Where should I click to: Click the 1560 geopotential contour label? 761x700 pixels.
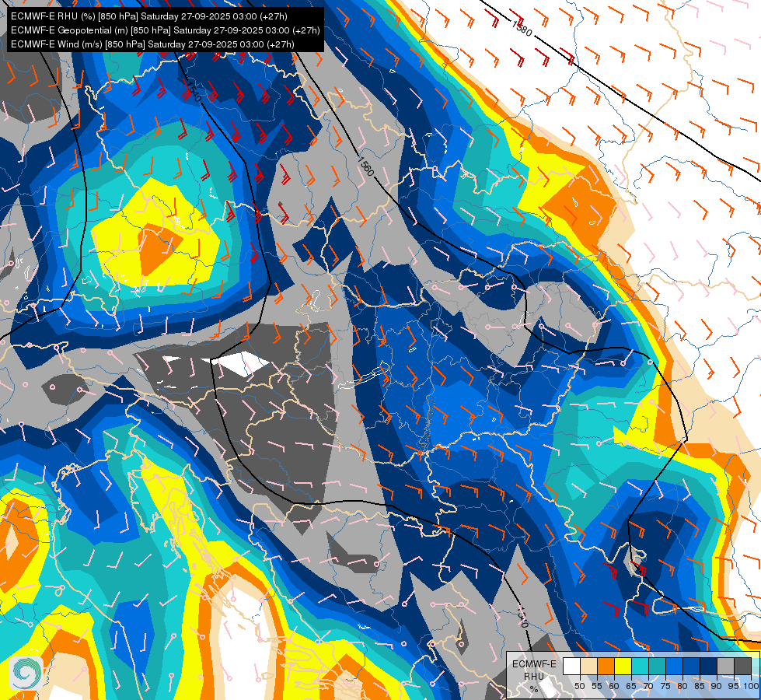click(366, 166)
